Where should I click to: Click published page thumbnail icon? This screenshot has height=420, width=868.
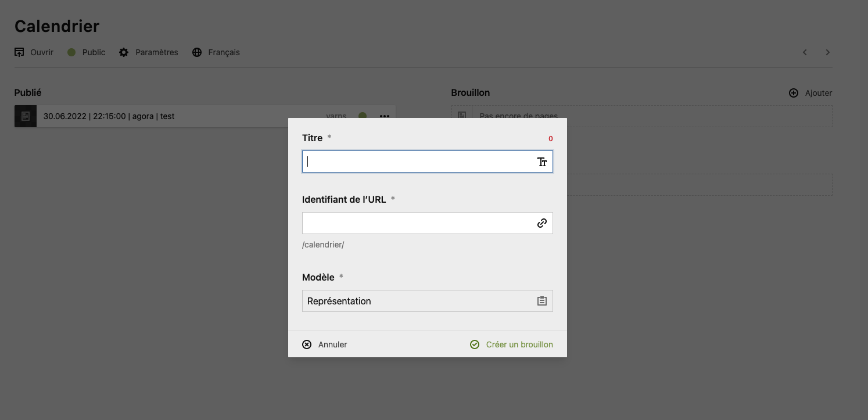(x=26, y=116)
